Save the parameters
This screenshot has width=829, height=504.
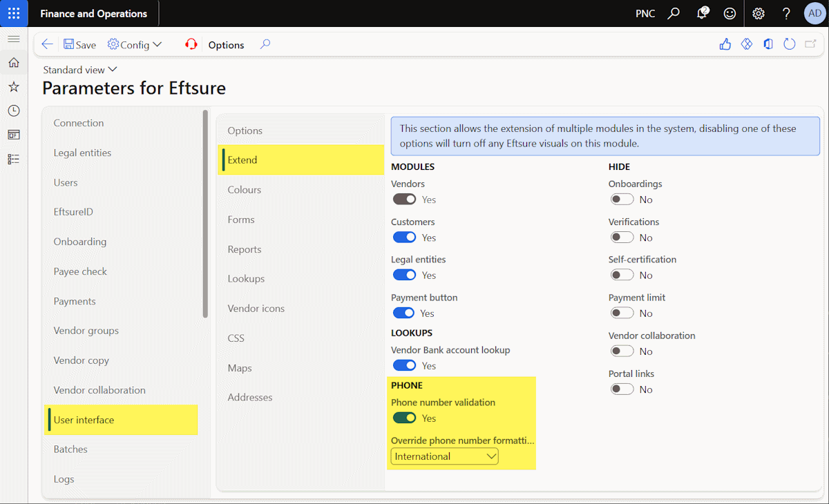click(x=79, y=44)
